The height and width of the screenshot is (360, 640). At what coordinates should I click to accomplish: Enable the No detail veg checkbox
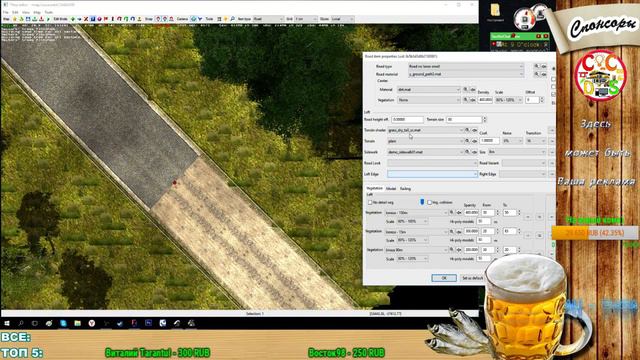click(370, 202)
